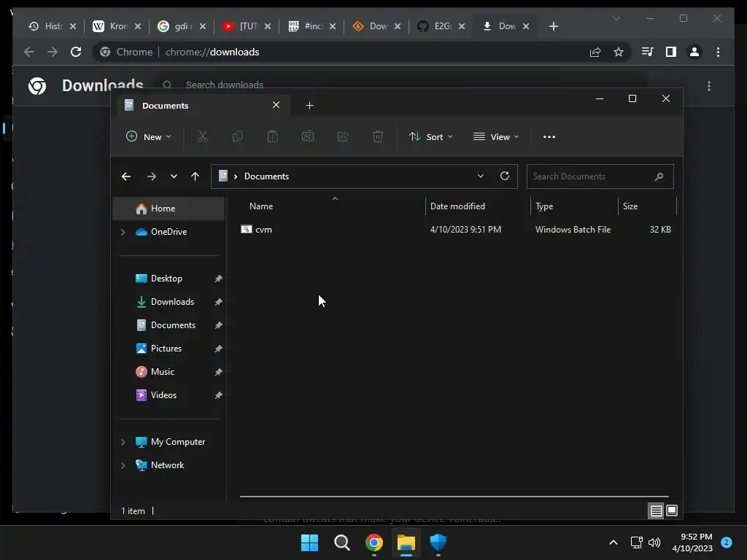Close the Documents Explorer tab
Screen dimensions: 747x560
click(x=276, y=105)
